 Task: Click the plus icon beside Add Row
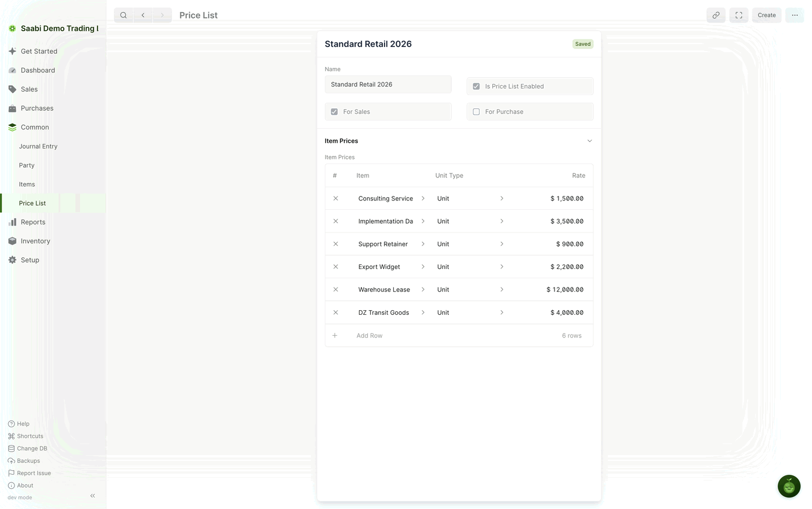[335, 336]
